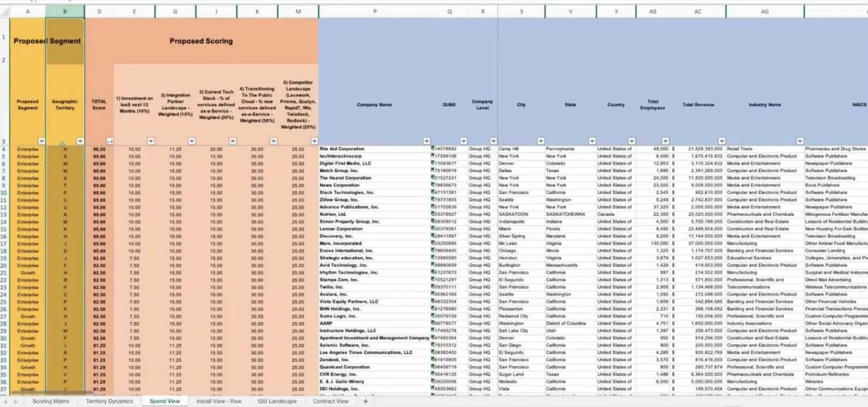Open the Company Level filter dropdown
Viewport: 868px width, 407px height.
(493, 141)
